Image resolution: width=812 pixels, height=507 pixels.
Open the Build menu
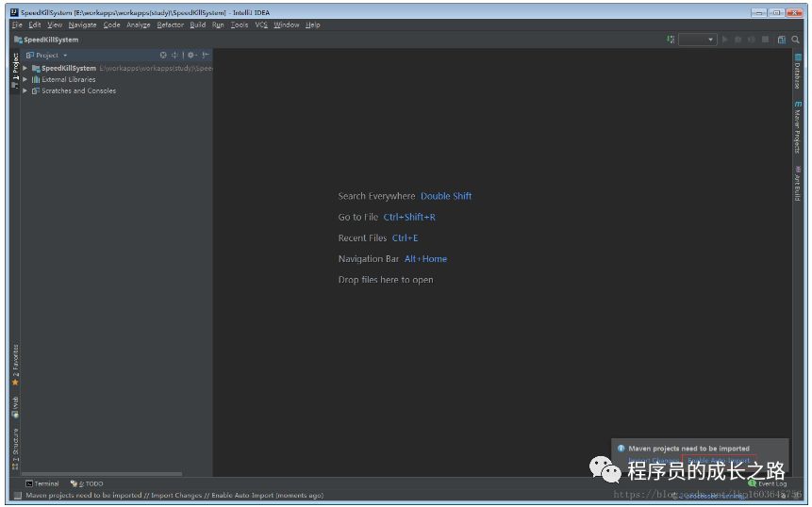[x=198, y=25]
